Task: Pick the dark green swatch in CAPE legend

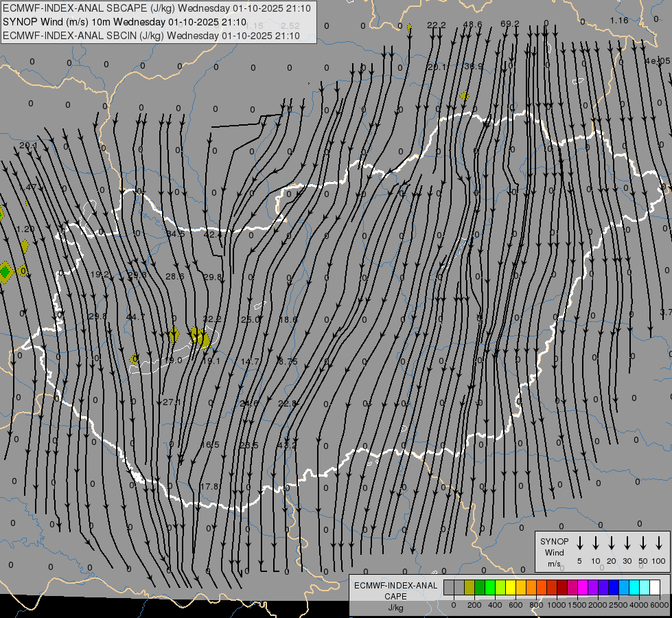Action: [x=480, y=587]
